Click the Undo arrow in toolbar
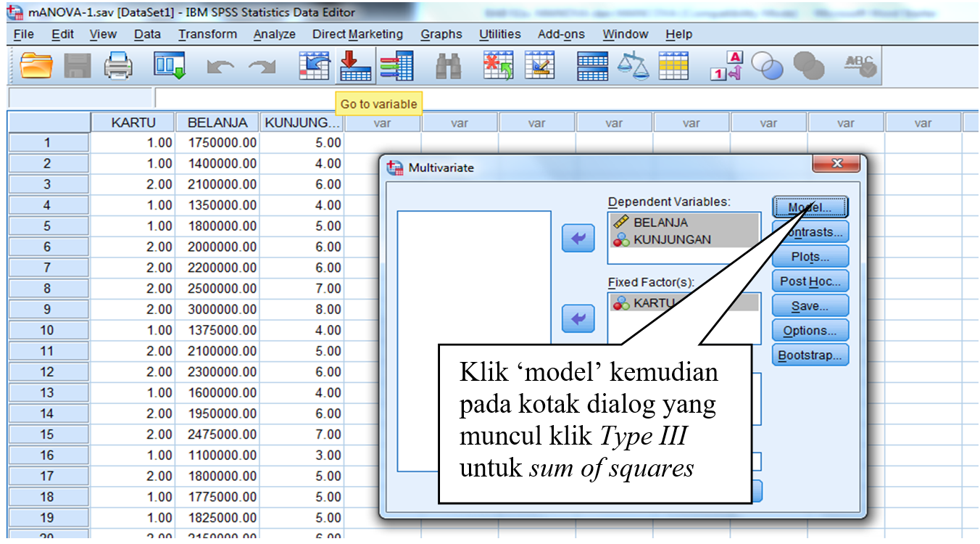 coord(219,67)
